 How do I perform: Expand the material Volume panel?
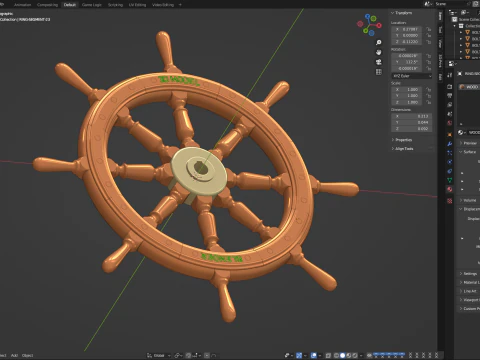(468, 200)
